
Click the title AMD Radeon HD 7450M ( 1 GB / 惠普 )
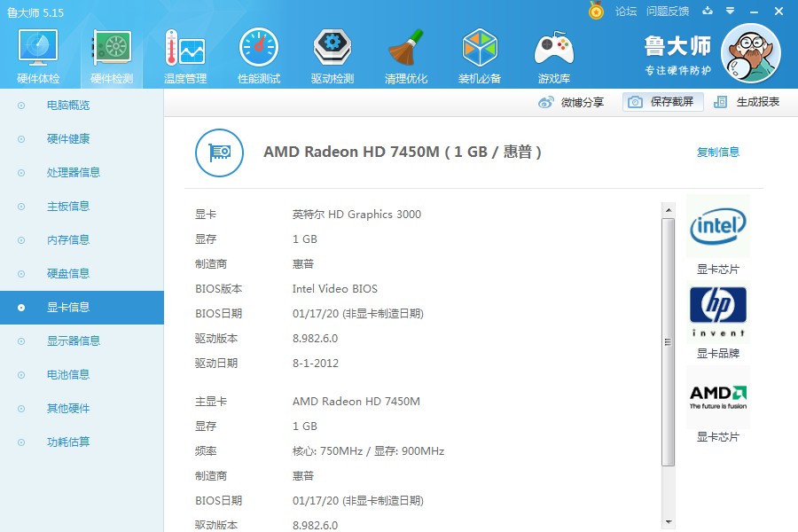coord(402,152)
